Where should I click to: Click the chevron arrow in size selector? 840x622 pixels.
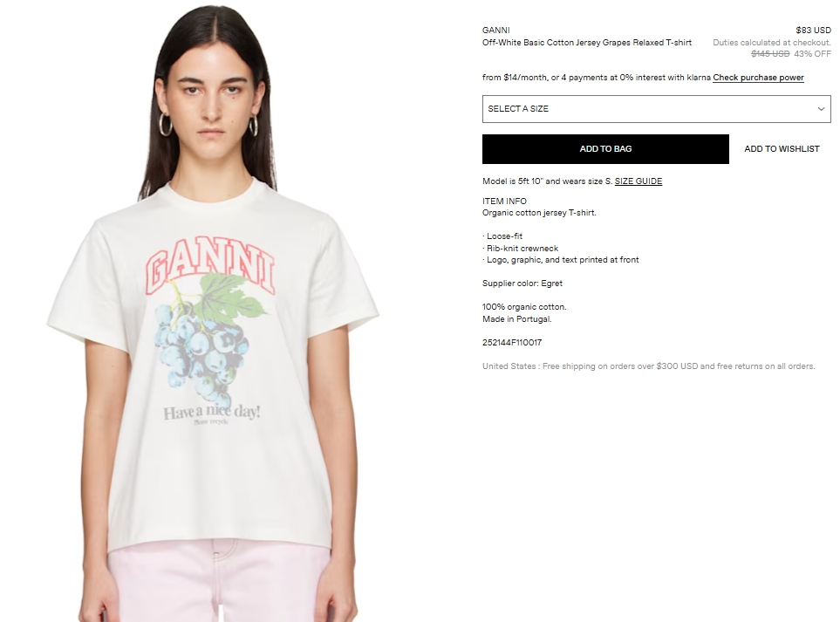coord(821,109)
